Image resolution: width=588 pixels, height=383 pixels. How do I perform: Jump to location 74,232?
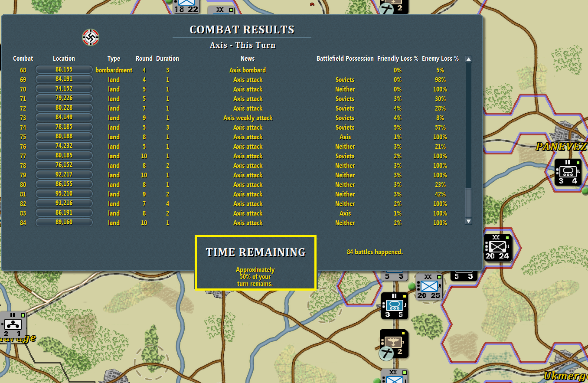tap(64, 146)
